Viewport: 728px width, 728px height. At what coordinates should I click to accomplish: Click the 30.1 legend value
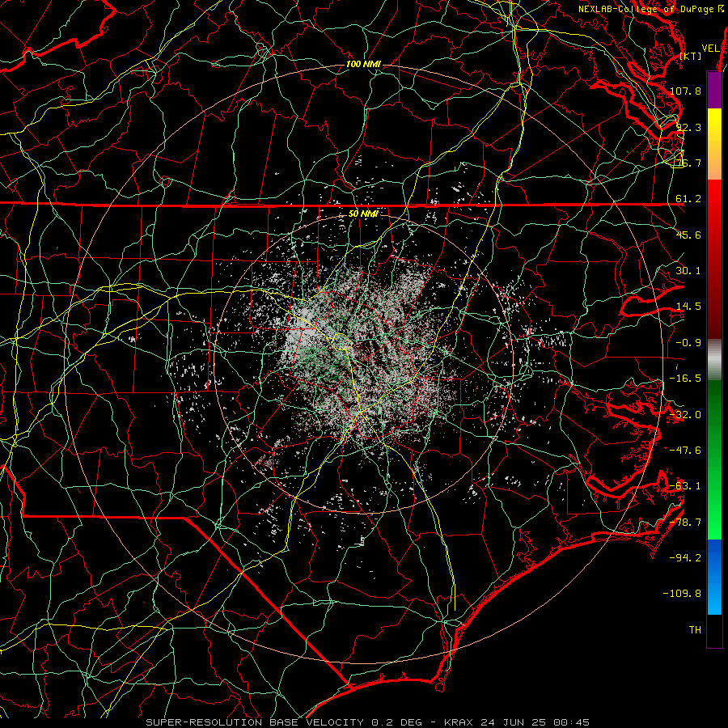click(x=688, y=271)
